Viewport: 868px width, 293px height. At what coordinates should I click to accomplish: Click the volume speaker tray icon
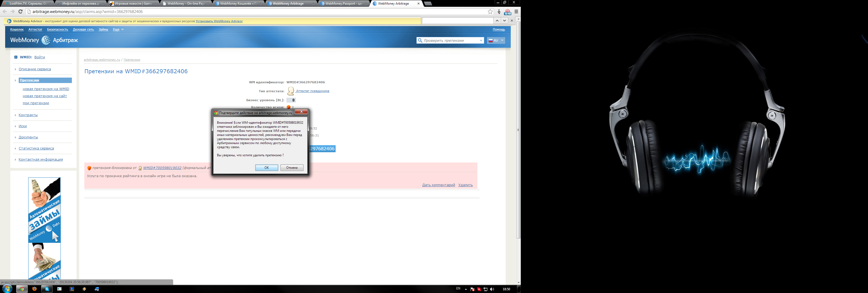(x=492, y=289)
